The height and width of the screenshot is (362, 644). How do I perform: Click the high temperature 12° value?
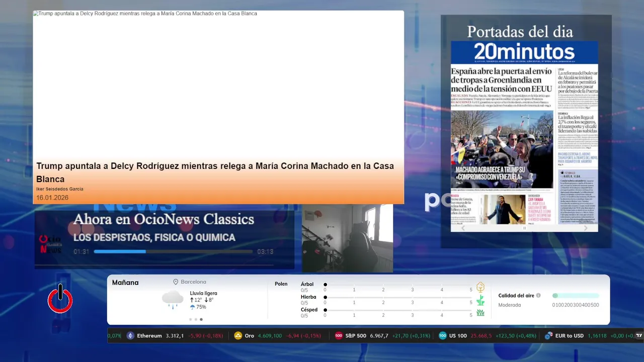point(198,300)
